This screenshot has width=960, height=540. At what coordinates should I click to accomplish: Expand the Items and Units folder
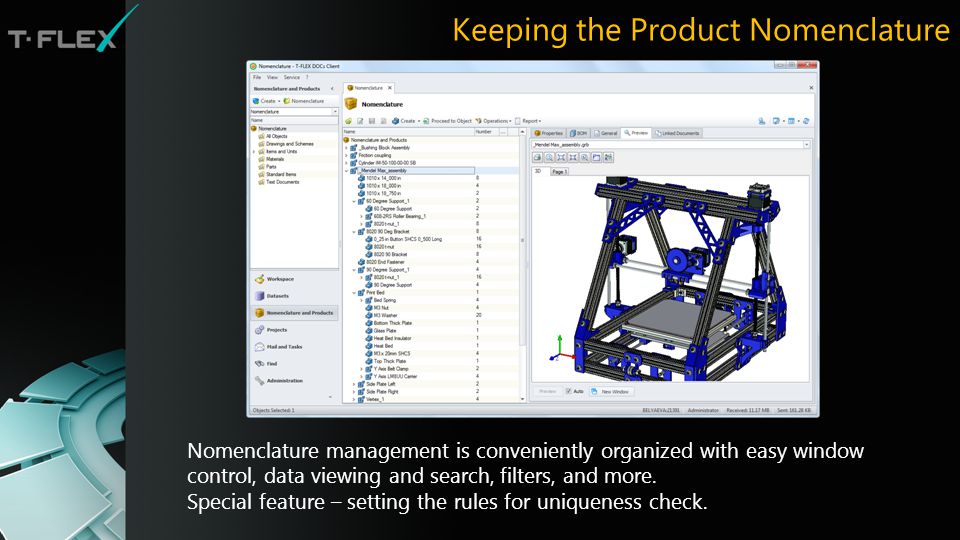(254, 151)
